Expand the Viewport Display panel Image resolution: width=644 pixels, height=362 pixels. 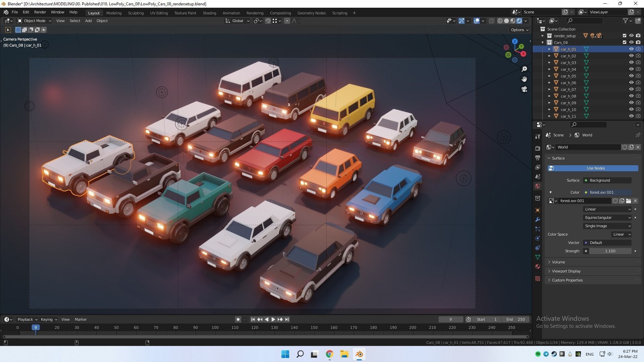[566, 271]
